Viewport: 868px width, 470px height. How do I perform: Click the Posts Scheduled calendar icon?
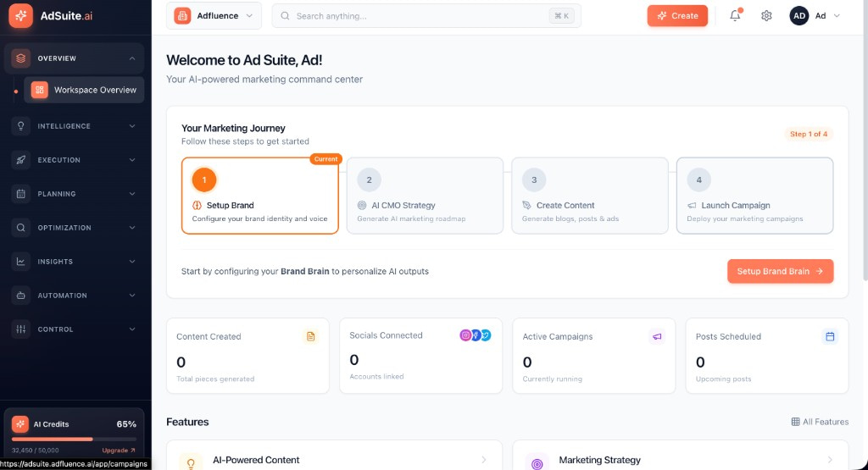(830, 336)
